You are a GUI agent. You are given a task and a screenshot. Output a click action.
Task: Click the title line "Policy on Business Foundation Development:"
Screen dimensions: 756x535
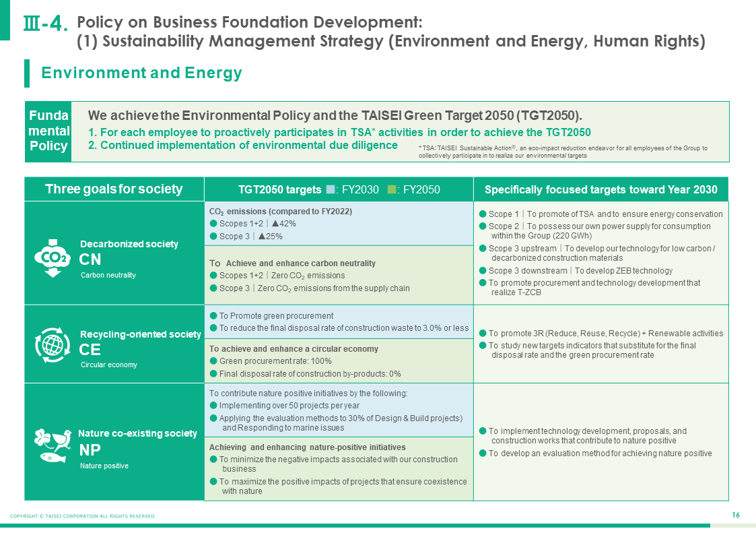pos(250,22)
